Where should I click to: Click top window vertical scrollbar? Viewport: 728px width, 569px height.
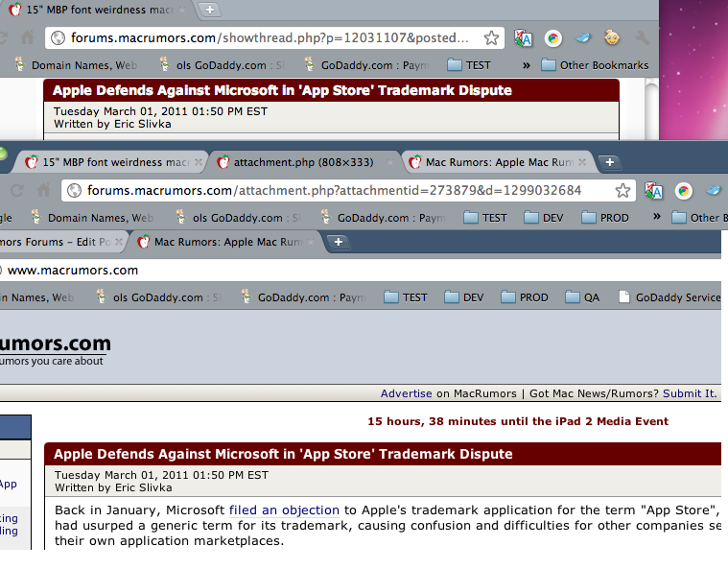(651, 109)
